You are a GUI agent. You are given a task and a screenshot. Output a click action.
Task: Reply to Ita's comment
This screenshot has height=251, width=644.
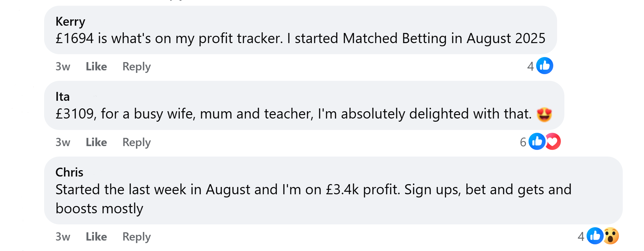136,142
